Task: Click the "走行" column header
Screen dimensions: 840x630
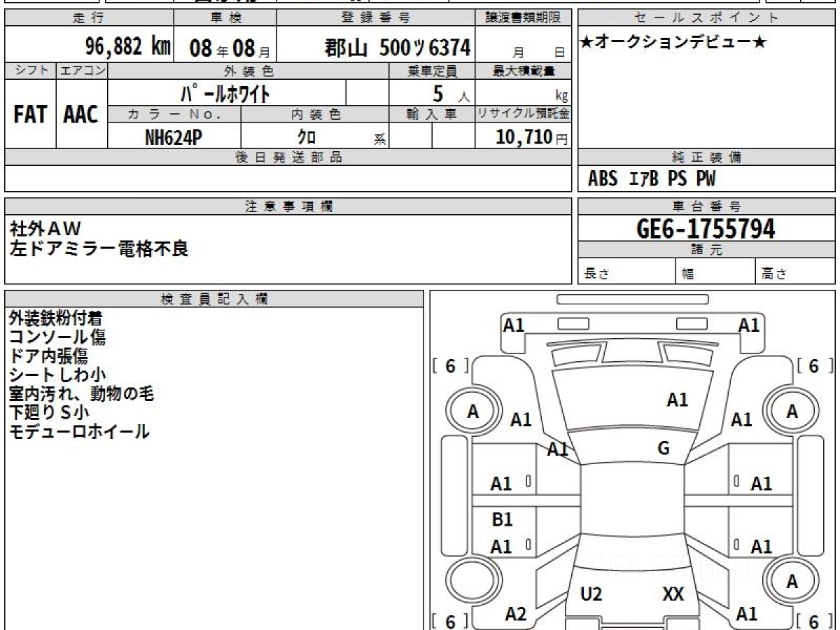Action: coord(87,17)
